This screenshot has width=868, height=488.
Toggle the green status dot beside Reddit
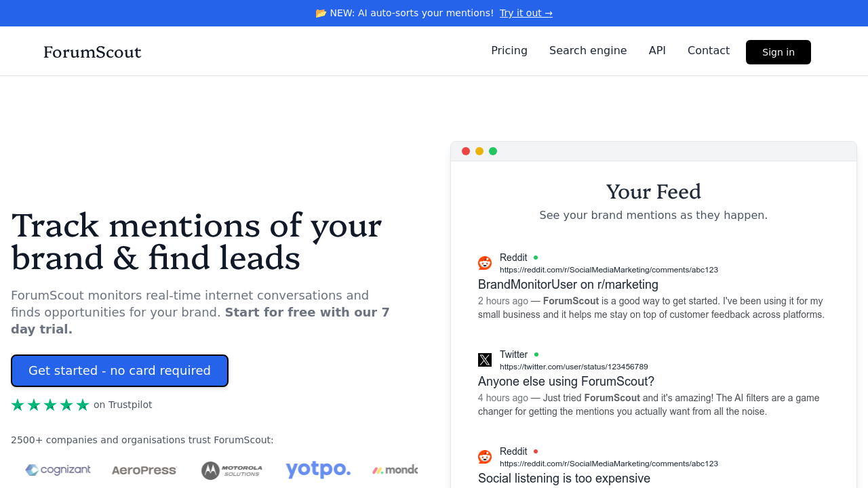point(535,258)
